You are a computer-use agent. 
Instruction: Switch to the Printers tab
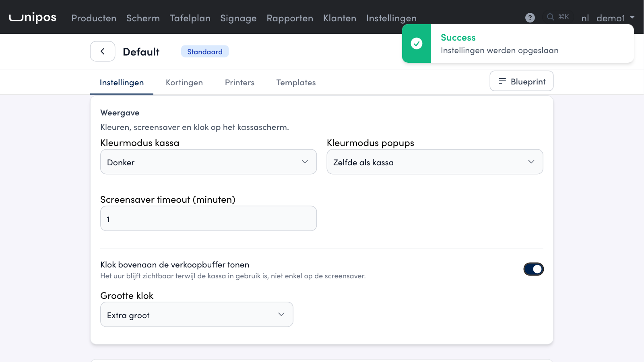(239, 82)
